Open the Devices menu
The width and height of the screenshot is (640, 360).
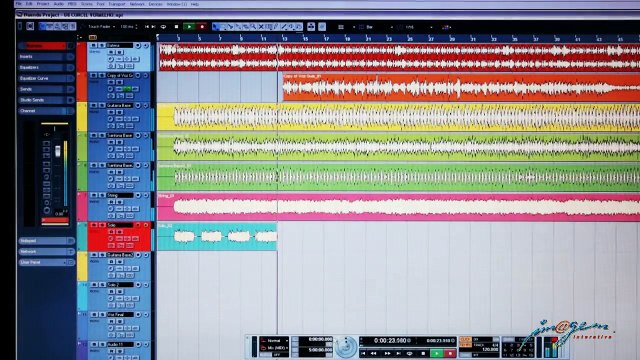point(156,4)
